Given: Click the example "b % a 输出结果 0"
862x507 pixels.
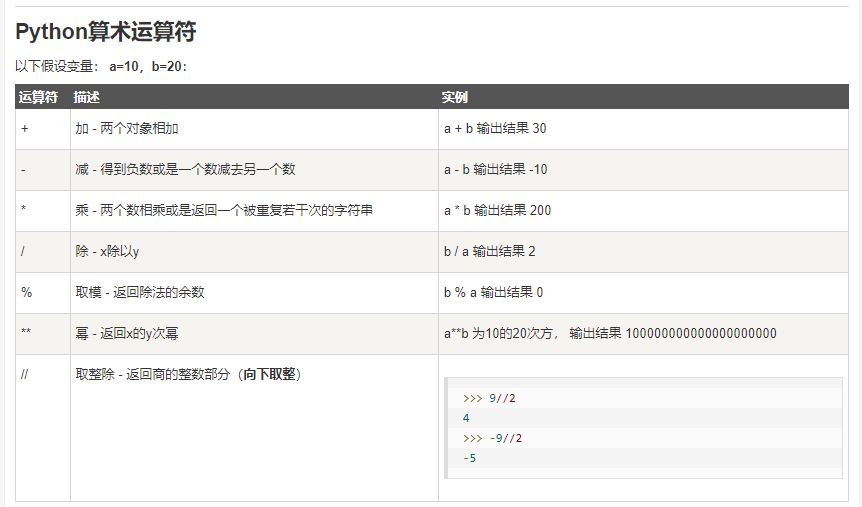Looking at the screenshot, I should pos(494,292).
